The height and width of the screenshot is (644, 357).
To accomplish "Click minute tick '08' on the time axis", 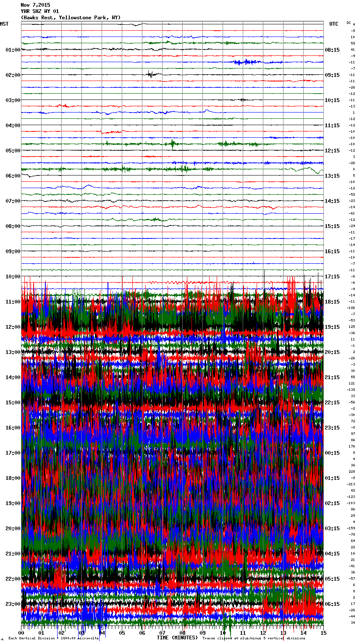I will pyautogui.click(x=182, y=633).
